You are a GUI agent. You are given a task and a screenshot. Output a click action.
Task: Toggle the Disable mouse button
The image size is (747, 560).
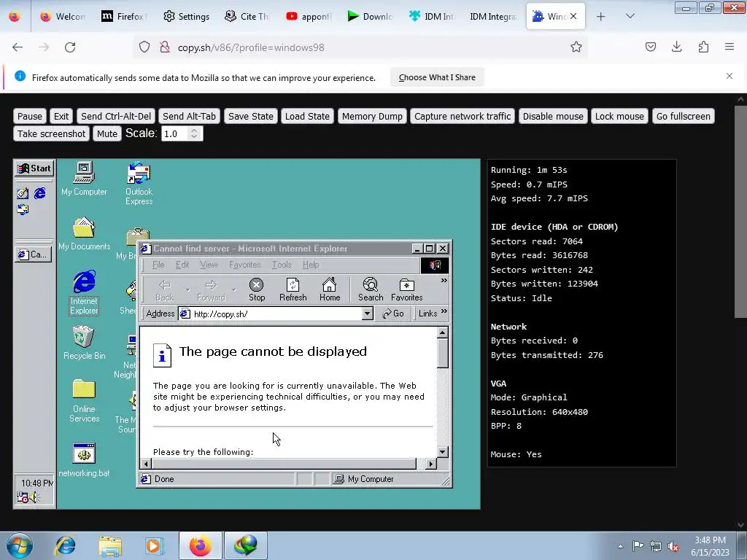coord(553,116)
